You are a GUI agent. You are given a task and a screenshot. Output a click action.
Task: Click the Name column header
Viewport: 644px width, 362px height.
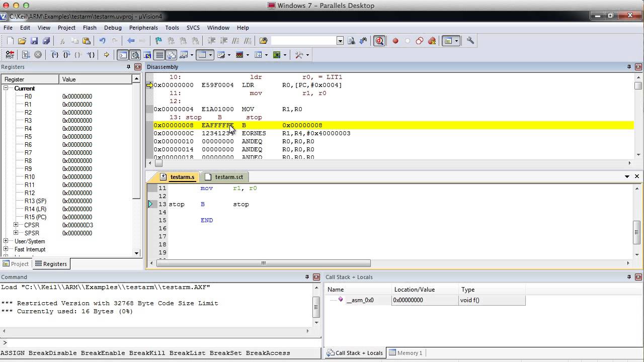tap(358, 290)
